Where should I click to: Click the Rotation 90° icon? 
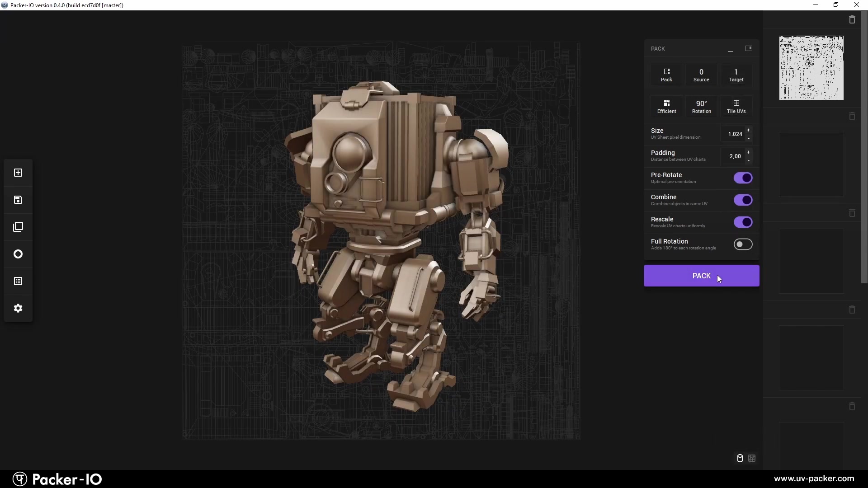pos(701,106)
